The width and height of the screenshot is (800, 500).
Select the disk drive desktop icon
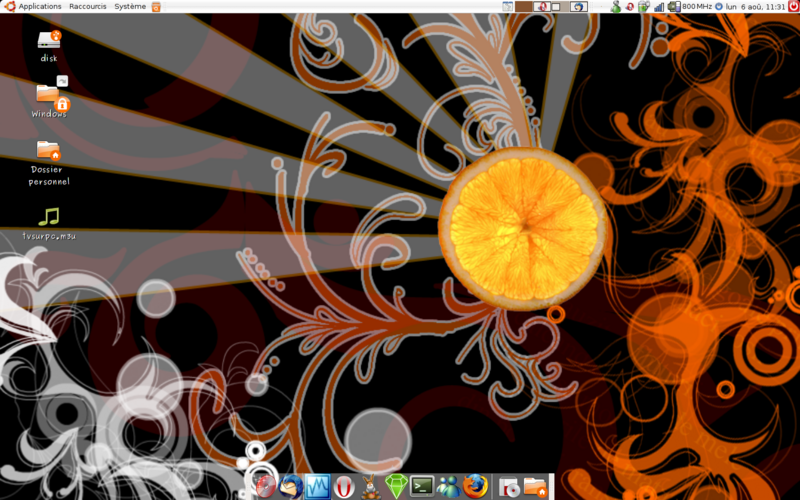pos(48,41)
